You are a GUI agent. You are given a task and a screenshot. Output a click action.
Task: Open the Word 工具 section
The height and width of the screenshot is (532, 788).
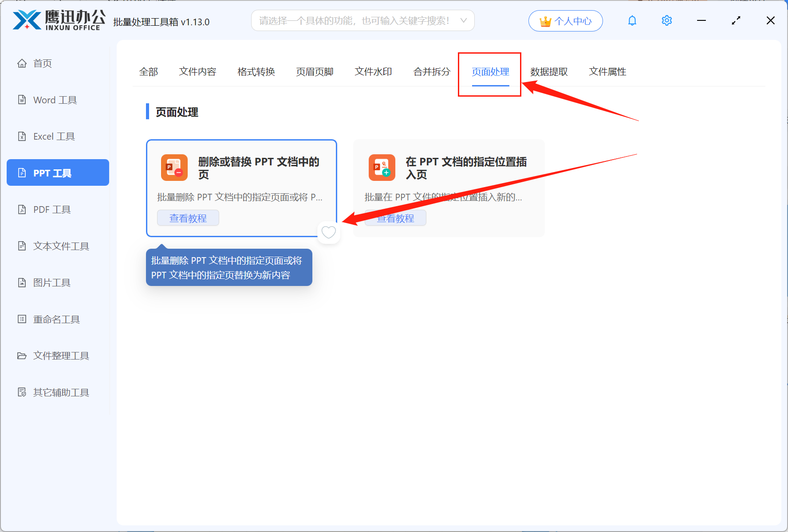pos(54,100)
